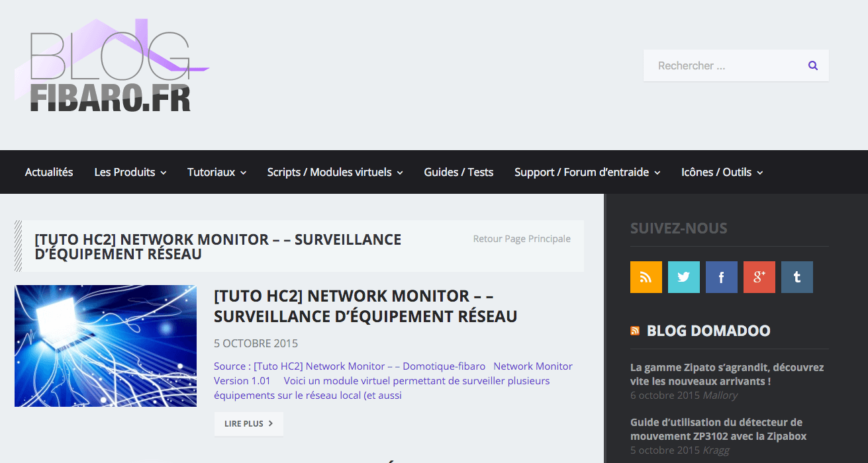Expand the Tutoriaux menu
The width and height of the screenshot is (868, 463).
[217, 172]
